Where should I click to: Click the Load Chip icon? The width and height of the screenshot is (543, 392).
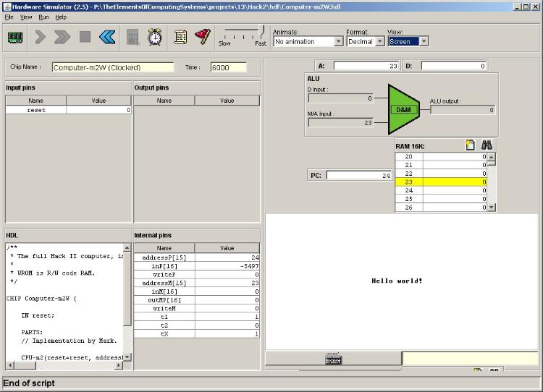click(15, 37)
